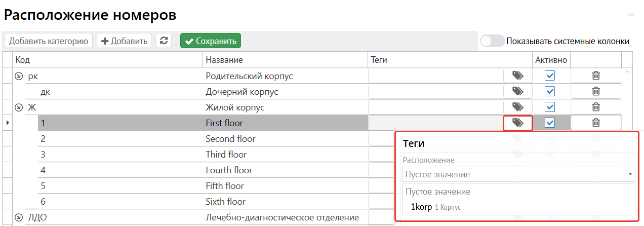Delete the Жилой корпус row
The image size is (644, 226).
(x=596, y=107)
